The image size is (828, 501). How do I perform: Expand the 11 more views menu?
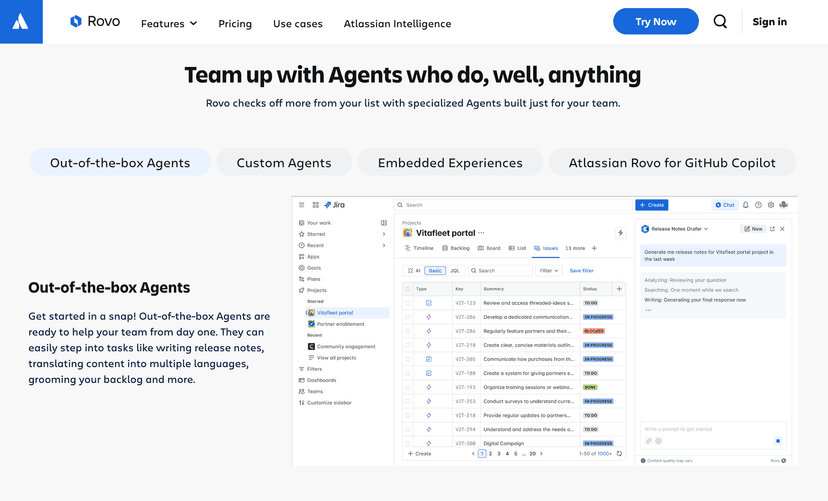(575, 248)
